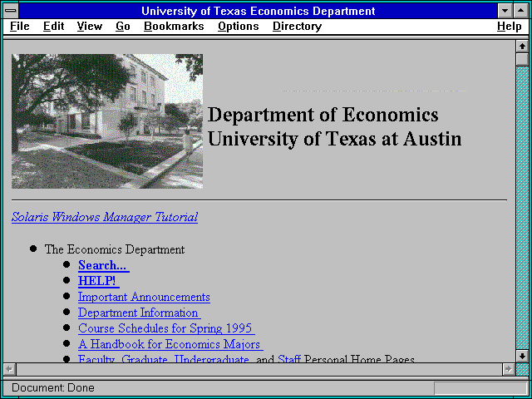Screen dimensions: 532x399
Task: Click the status bar progress indicator box
Action: [480, 388]
